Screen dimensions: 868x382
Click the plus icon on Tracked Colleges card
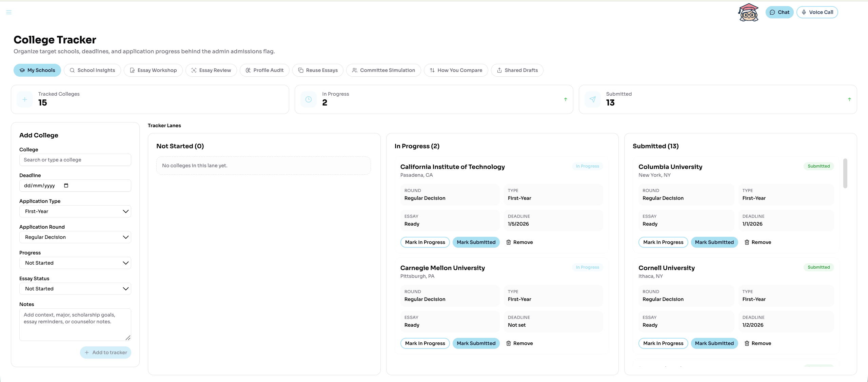coord(24,99)
